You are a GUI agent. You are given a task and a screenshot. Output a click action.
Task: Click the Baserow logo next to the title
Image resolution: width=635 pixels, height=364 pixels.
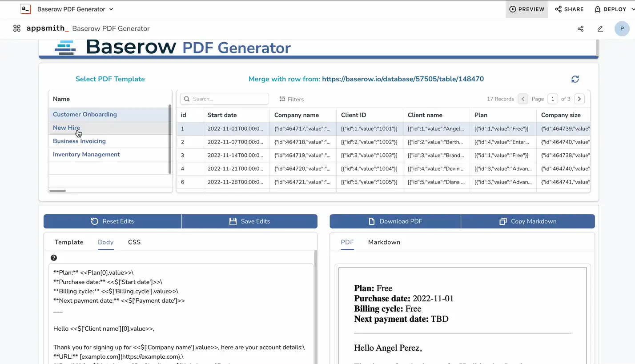click(65, 47)
